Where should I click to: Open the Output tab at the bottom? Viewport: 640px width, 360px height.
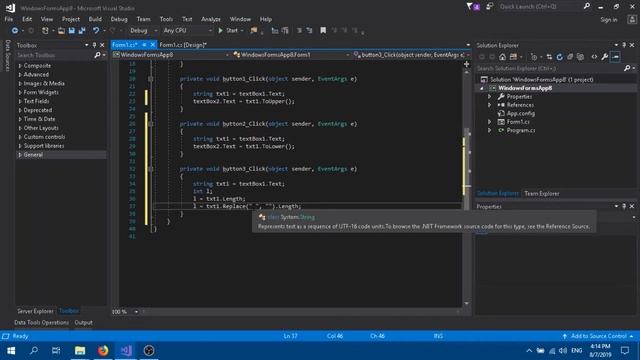[83, 323]
